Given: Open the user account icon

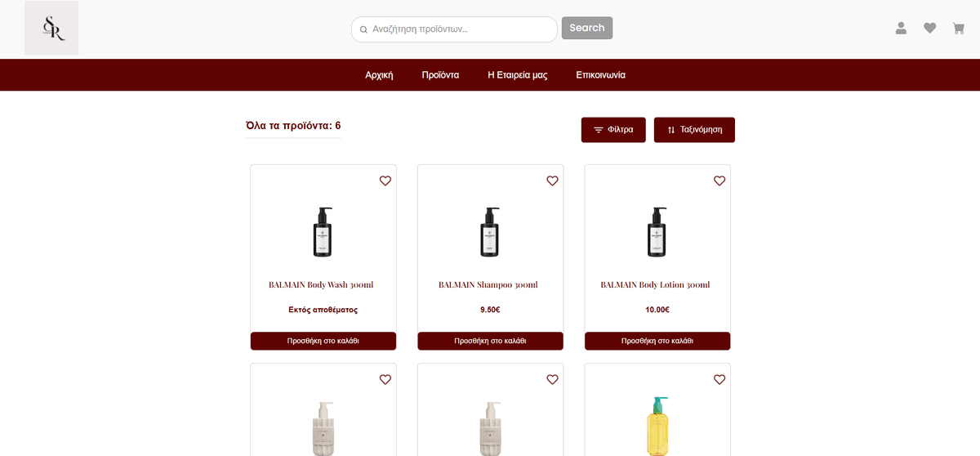Looking at the screenshot, I should pyautogui.click(x=901, y=28).
